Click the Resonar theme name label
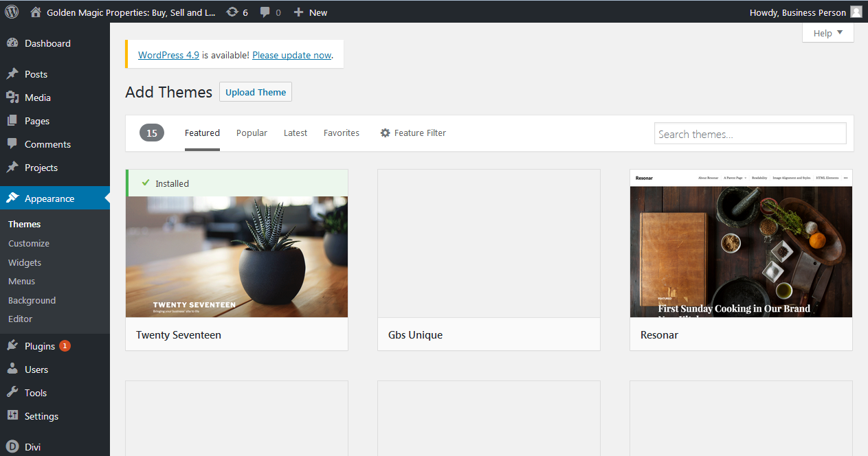The image size is (868, 456). 659,335
